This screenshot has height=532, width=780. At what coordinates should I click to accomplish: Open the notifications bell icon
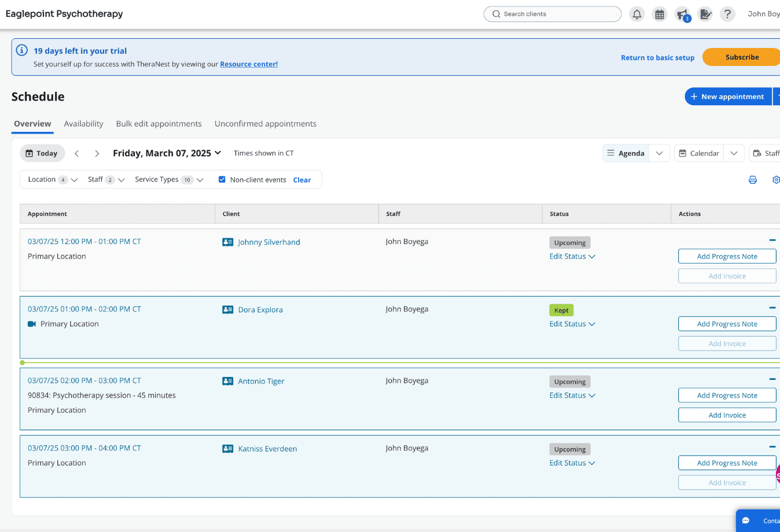[x=636, y=14]
